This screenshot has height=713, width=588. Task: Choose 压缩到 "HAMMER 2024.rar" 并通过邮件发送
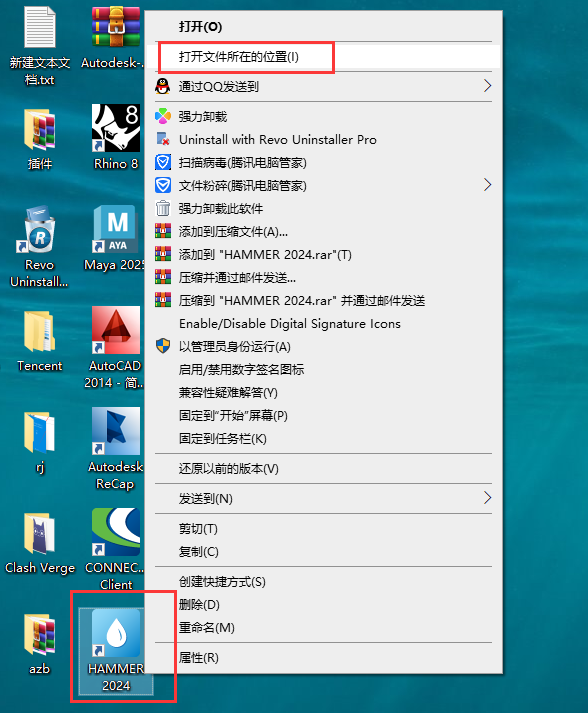[x=323, y=300]
